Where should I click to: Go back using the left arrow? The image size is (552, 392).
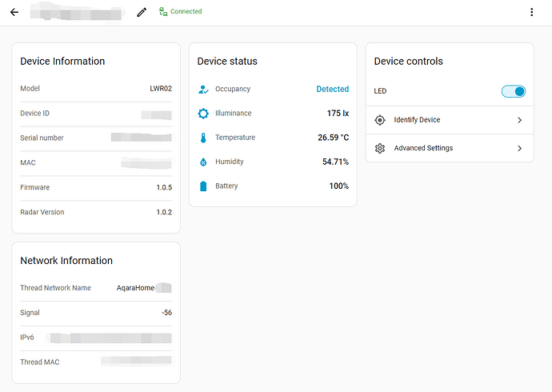(14, 12)
